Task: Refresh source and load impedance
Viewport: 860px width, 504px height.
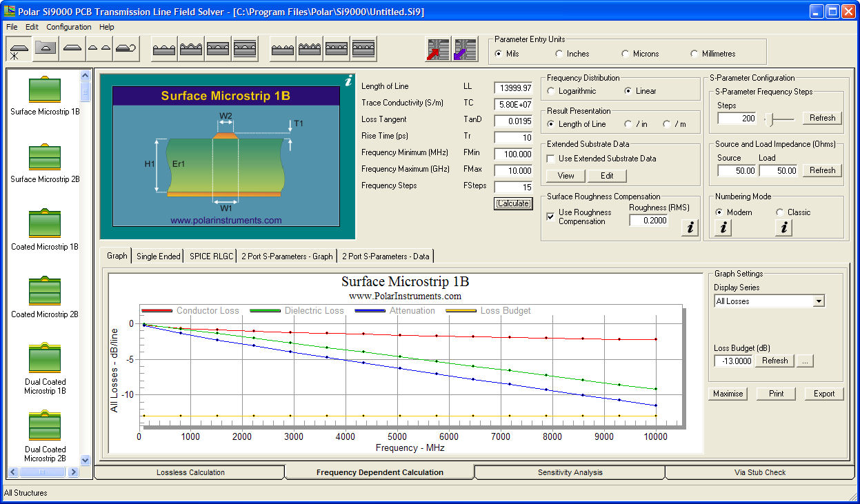Action: pos(823,170)
